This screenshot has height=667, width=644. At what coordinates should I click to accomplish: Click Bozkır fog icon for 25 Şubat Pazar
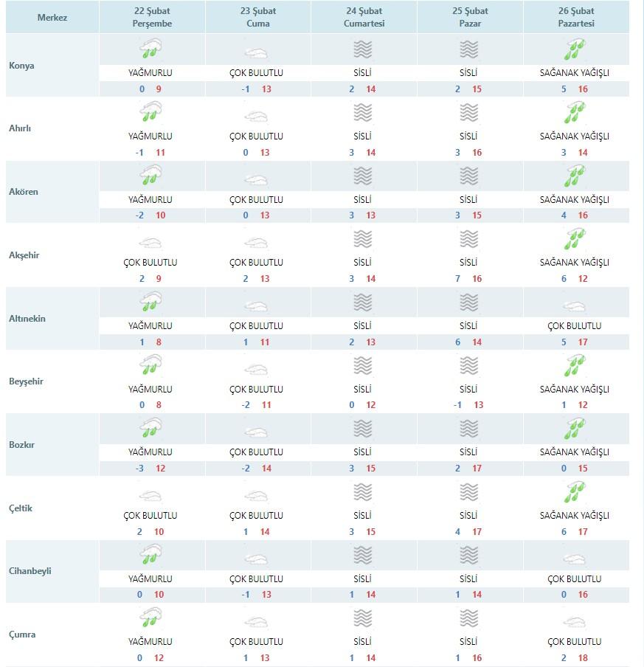tap(469, 429)
